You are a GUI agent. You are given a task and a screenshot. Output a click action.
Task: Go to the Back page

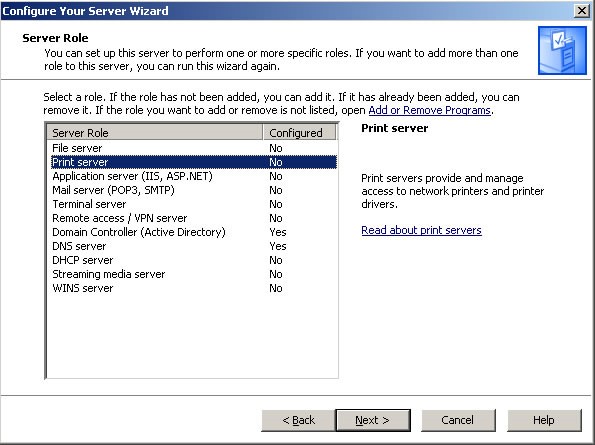click(298, 420)
